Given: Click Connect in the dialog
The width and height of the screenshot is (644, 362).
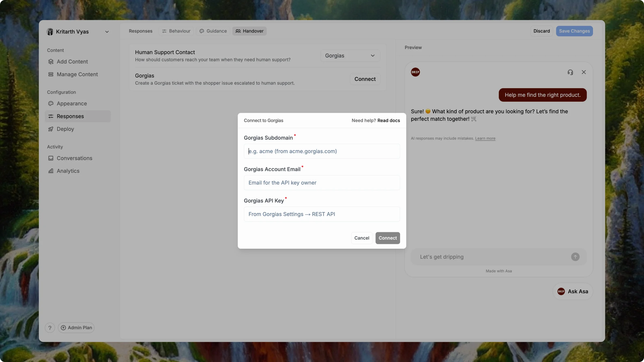Looking at the screenshot, I should coord(387,238).
